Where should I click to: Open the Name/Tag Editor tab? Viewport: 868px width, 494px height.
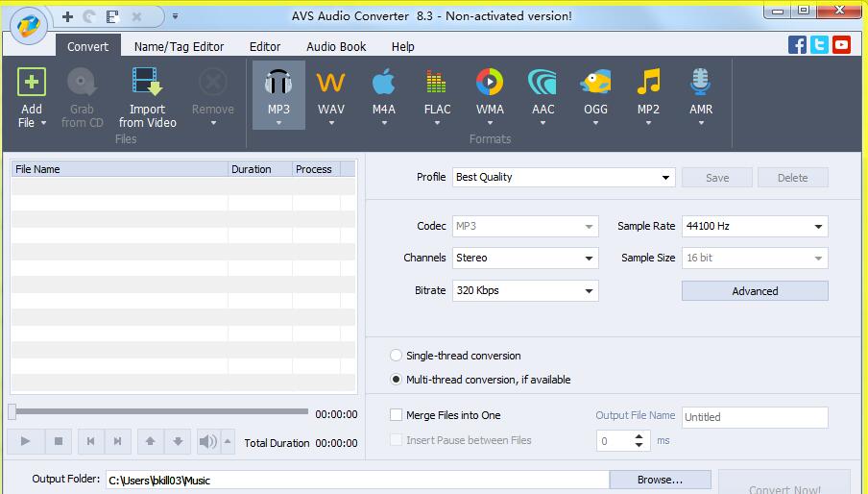179,46
